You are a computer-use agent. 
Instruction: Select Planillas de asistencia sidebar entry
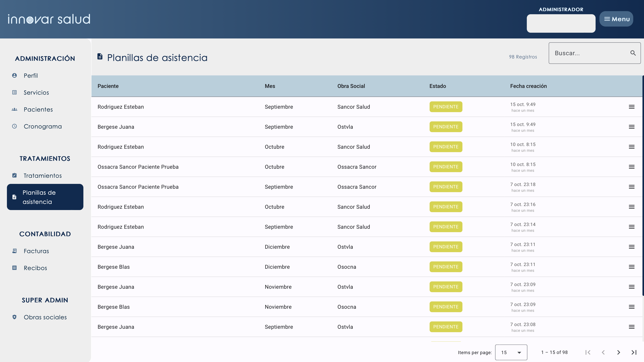(x=45, y=197)
